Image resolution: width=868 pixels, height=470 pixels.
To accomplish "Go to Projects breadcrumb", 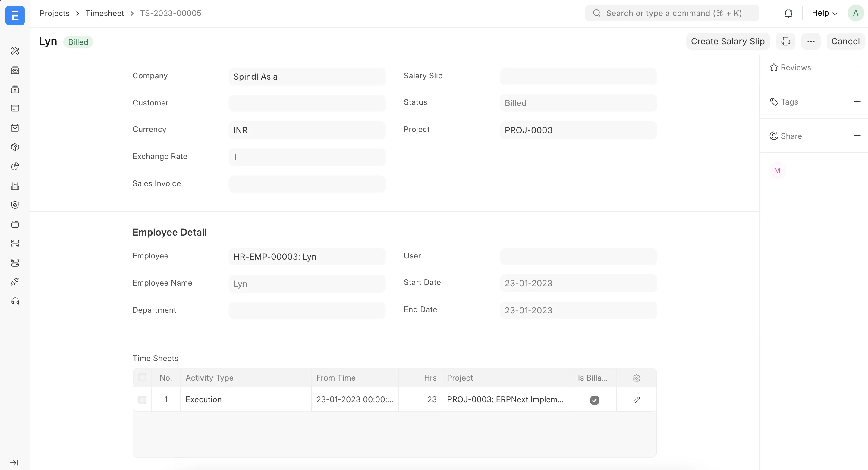I will pyautogui.click(x=55, y=13).
